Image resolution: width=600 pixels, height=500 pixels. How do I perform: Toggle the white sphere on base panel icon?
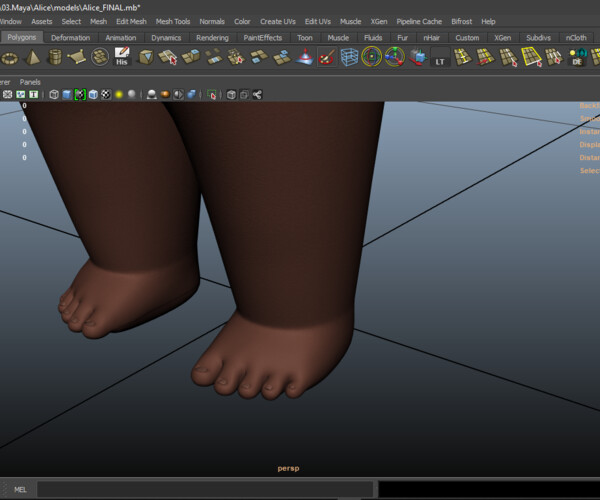click(152, 94)
